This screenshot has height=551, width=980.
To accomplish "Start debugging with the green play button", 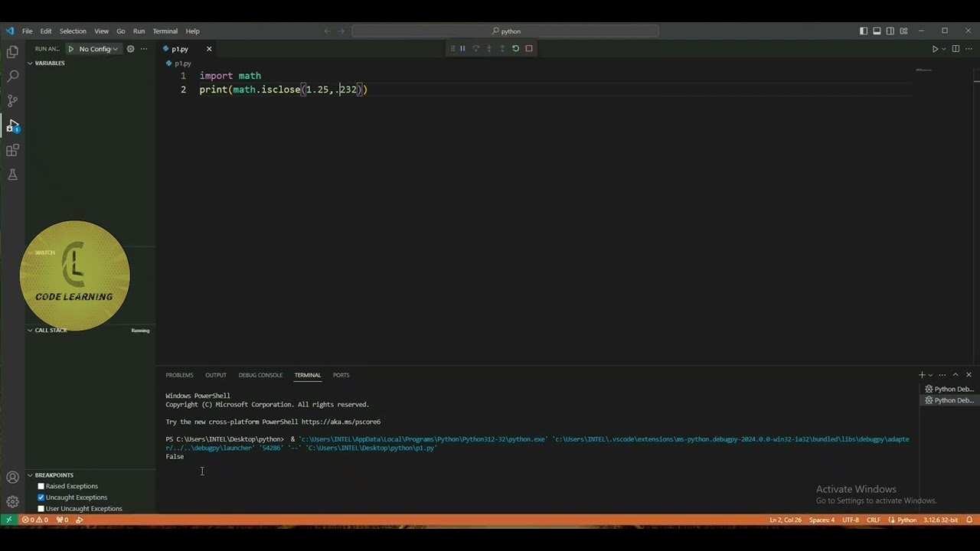I will pyautogui.click(x=70, y=49).
